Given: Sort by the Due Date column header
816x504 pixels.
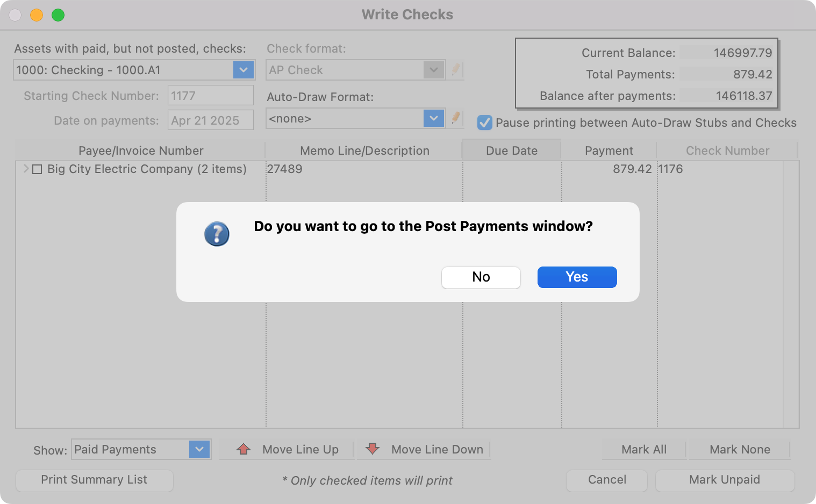Looking at the screenshot, I should pyautogui.click(x=511, y=150).
